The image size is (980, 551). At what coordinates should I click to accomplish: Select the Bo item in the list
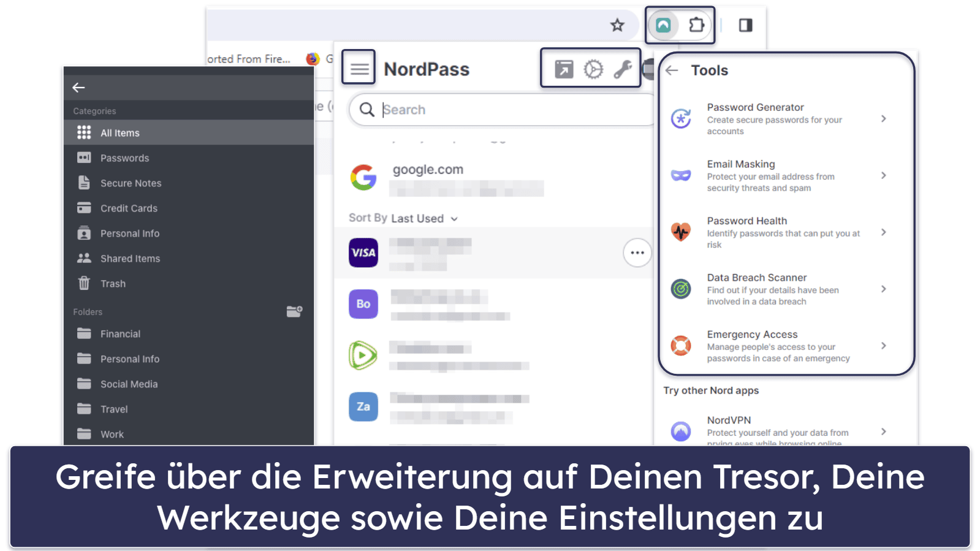pyautogui.click(x=494, y=304)
